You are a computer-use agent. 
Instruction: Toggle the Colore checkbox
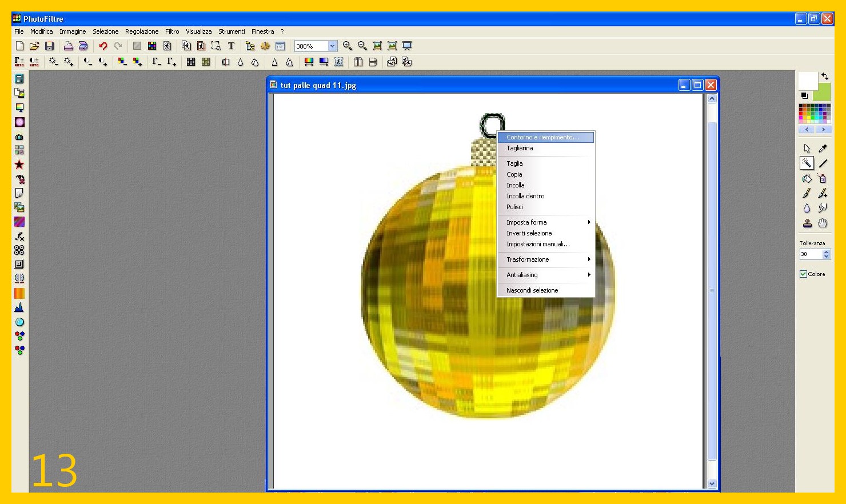[803, 274]
